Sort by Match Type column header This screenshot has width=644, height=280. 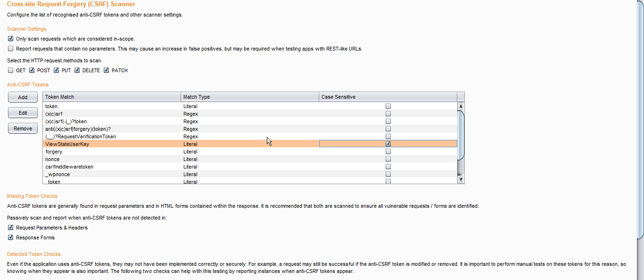coord(250,97)
